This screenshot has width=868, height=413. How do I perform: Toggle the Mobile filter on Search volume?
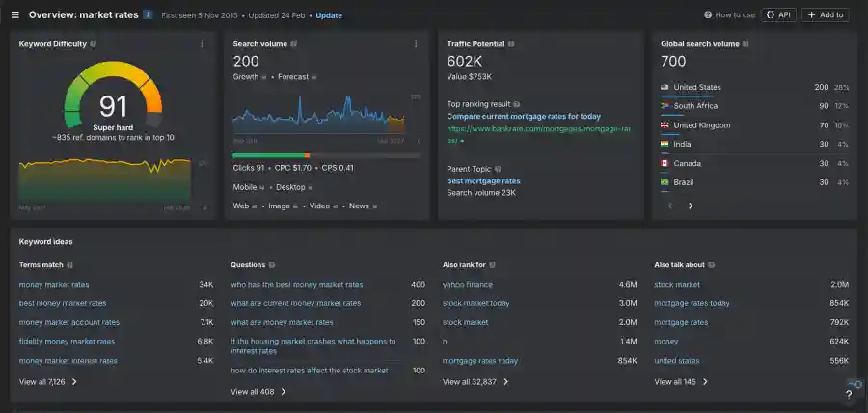coord(245,187)
